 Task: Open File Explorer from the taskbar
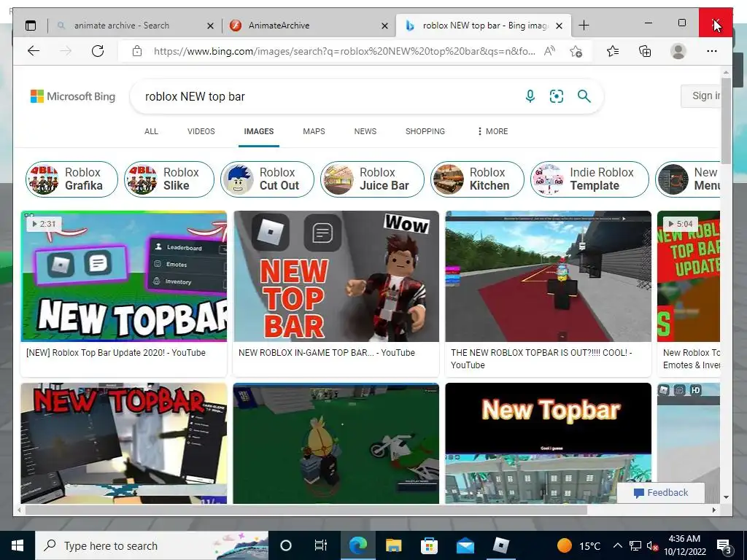pos(393,545)
